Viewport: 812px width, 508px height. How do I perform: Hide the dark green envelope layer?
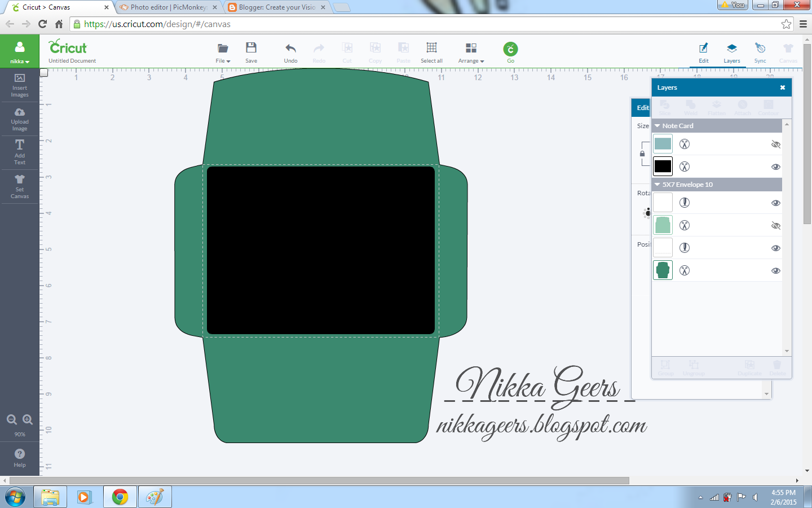(x=776, y=270)
